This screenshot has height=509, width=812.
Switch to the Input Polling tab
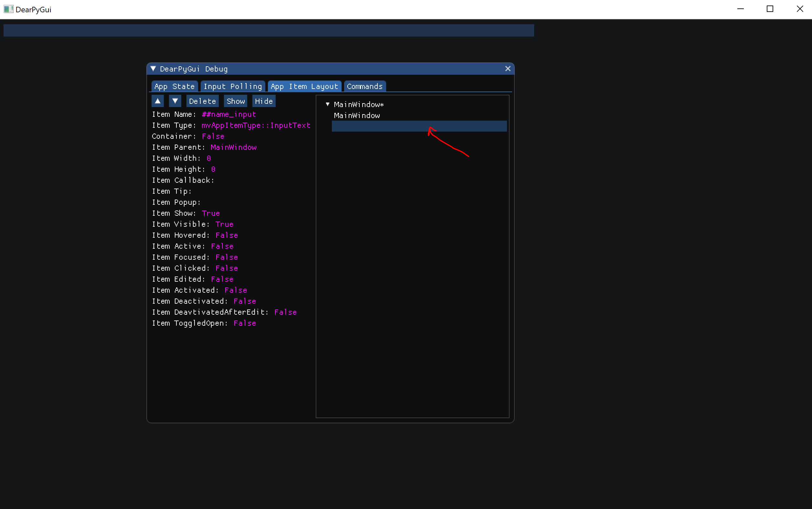[232, 86]
